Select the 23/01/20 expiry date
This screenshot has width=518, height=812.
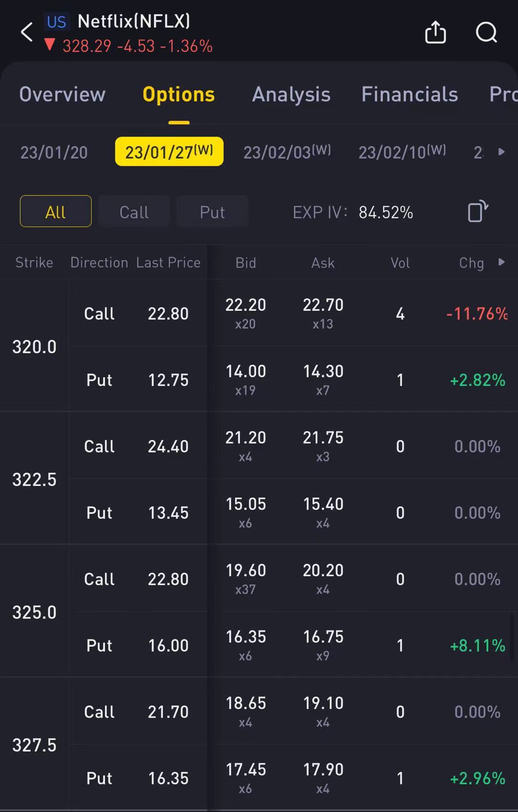[x=54, y=152]
